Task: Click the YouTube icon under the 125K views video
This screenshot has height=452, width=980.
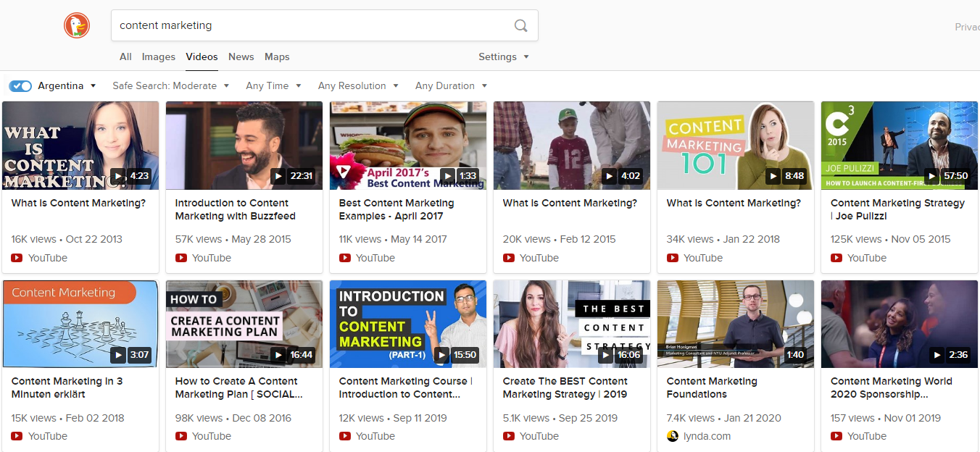Action: click(x=836, y=258)
